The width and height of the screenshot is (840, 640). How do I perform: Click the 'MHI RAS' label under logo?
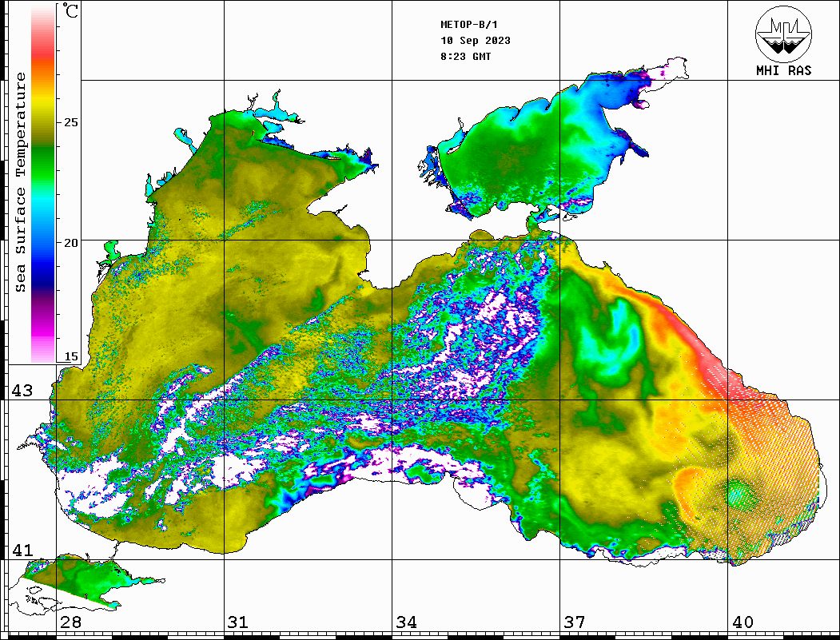[x=784, y=70]
